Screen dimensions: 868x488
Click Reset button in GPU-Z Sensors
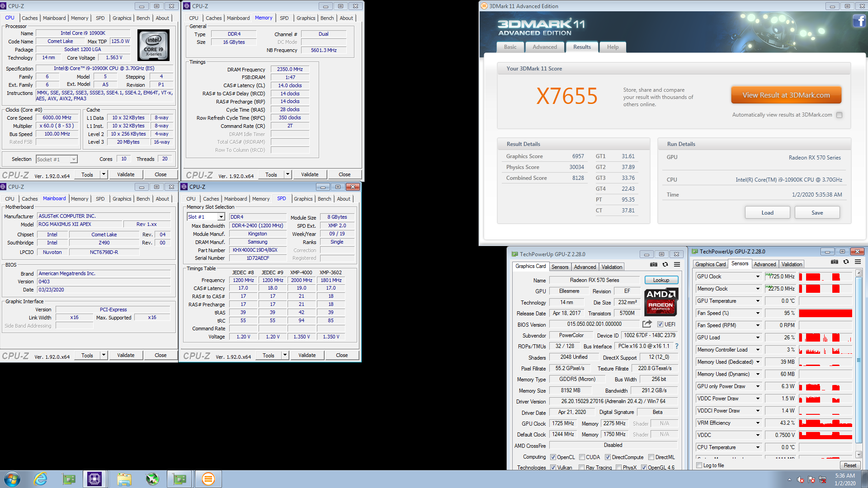(x=850, y=465)
